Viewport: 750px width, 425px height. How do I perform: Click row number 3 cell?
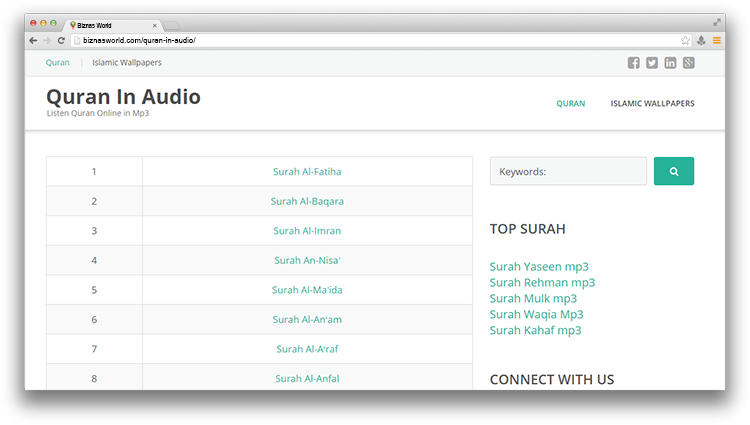[94, 231]
